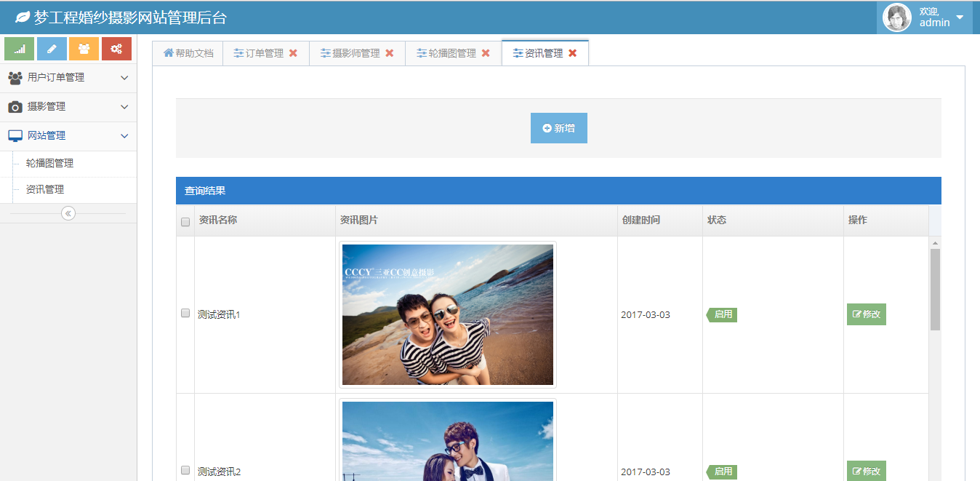The height and width of the screenshot is (481, 980).
Task: Click 修改 for 测试资讯2
Action: 867,471
